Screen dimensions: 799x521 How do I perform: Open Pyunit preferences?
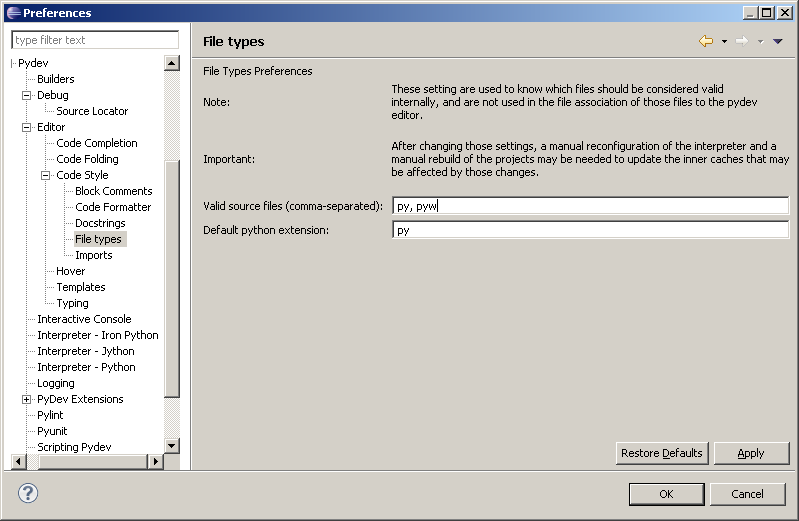point(52,431)
